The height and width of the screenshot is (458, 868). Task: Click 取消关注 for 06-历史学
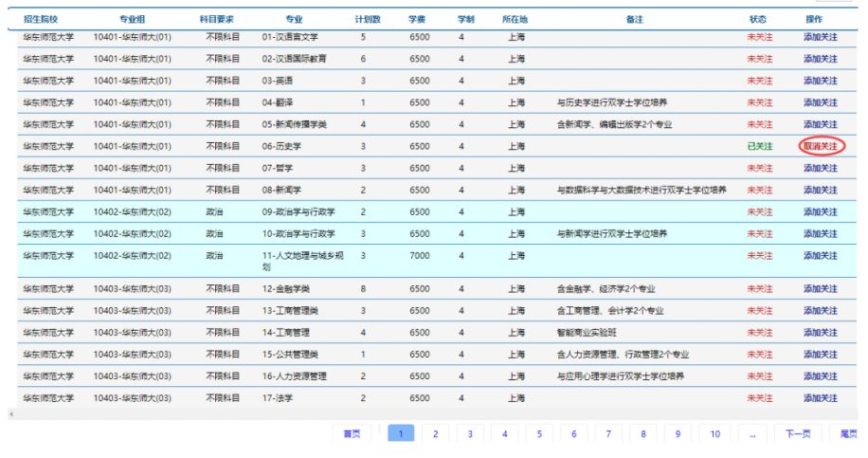point(821,146)
